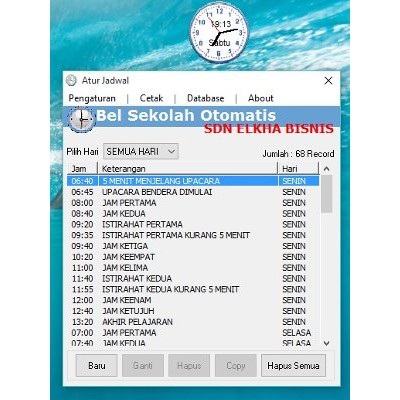Viewport: 400px width, 400px height.
Task: Click the analog desktop clock widget
Action: pyautogui.click(x=219, y=33)
